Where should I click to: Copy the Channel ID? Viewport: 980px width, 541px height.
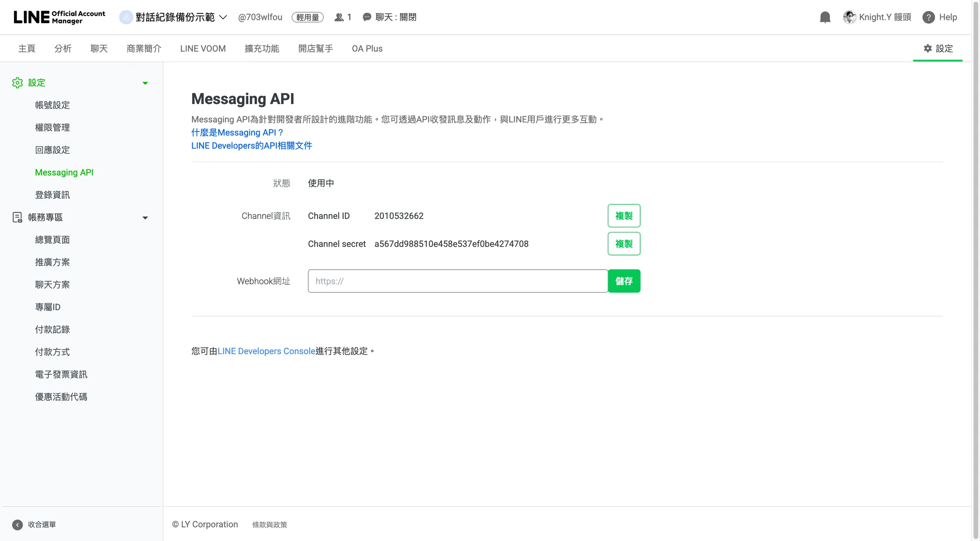624,216
